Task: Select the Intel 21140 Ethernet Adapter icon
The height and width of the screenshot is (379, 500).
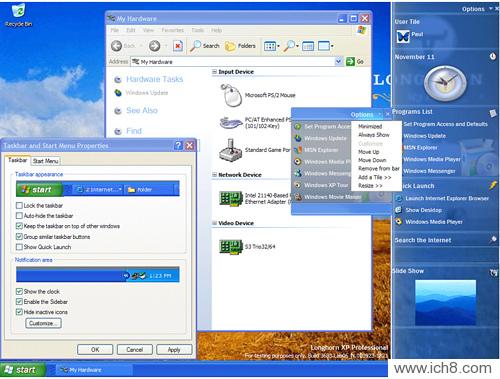Action: pos(231,199)
